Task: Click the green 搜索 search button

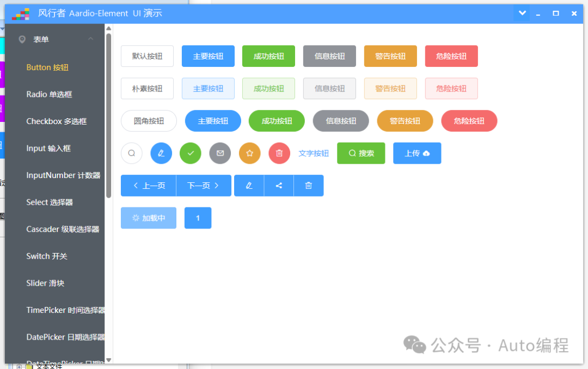Action: point(361,153)
